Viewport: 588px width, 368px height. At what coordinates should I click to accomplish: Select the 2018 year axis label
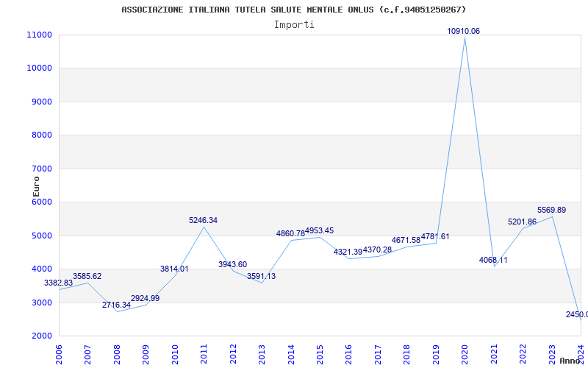pyautogui.click(x=407, y=354)
